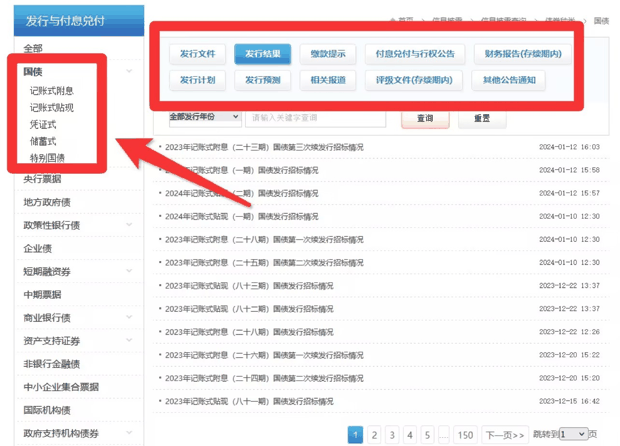Click the 重置 reset button
This screenshot has height=446, width=620.
482,118
